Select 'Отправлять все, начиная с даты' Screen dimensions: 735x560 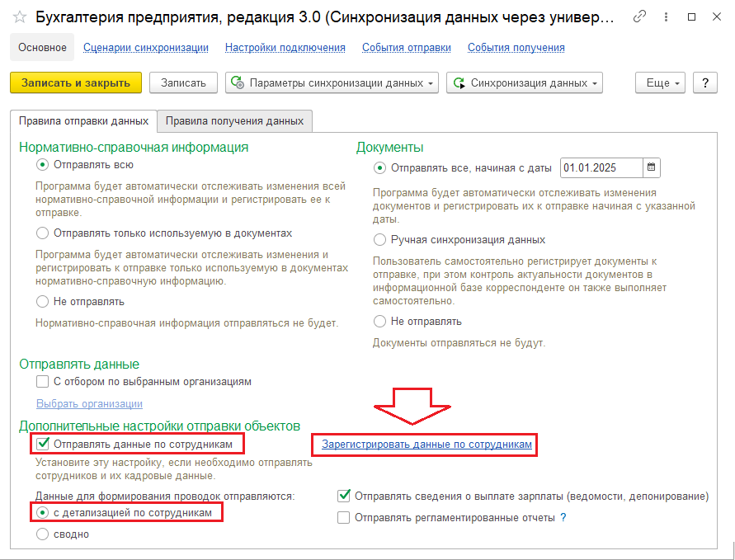click(379, 167)
